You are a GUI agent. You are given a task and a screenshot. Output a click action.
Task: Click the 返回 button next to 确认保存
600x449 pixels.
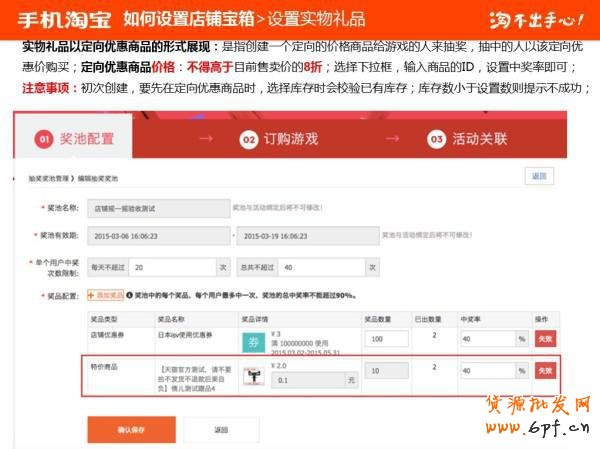tap(221, 429)
